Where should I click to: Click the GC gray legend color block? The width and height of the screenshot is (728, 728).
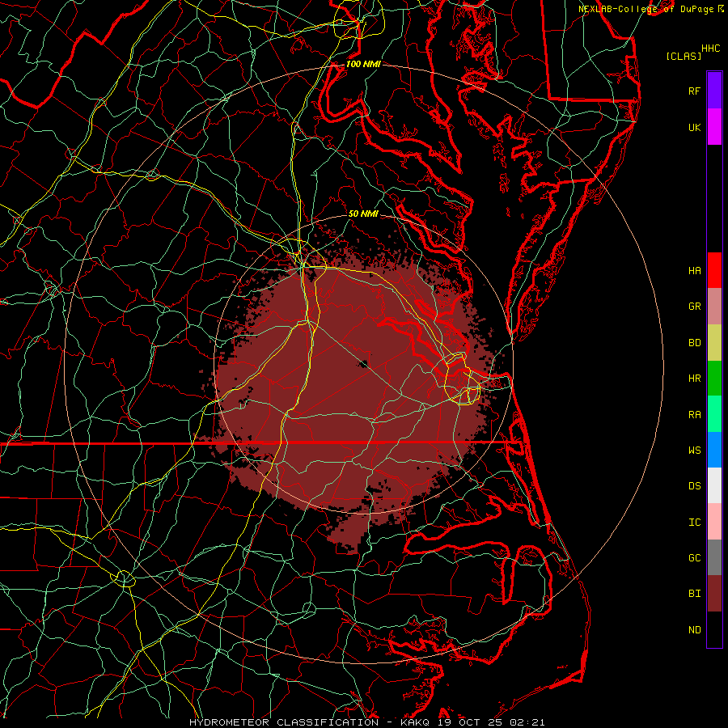coord(714,557)
